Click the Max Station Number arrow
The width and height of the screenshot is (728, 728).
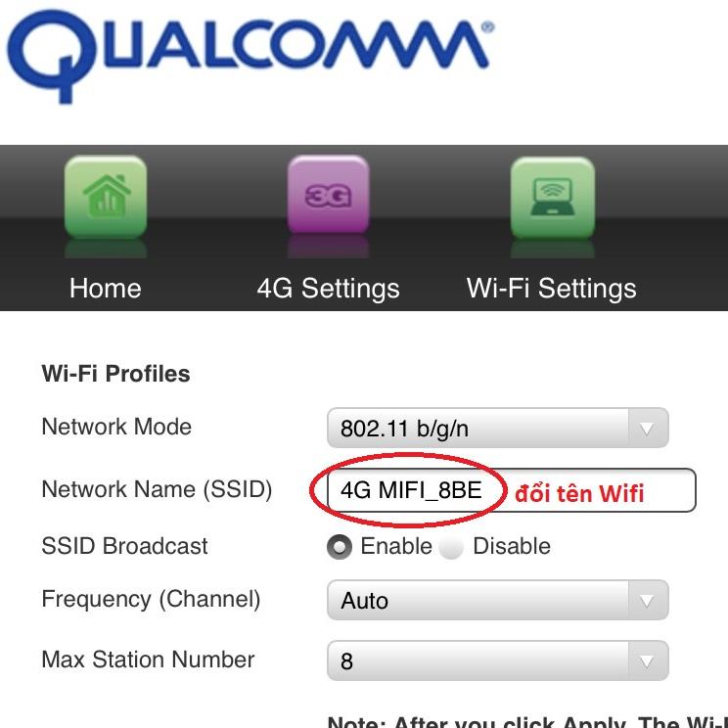pyautogui.click(x=647, y=660)
